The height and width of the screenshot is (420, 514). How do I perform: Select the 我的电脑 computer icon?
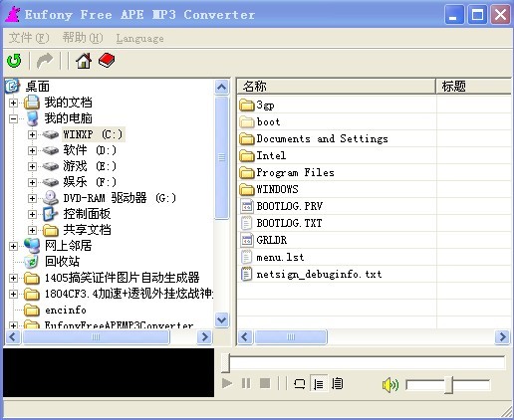(x=32, y=118)
